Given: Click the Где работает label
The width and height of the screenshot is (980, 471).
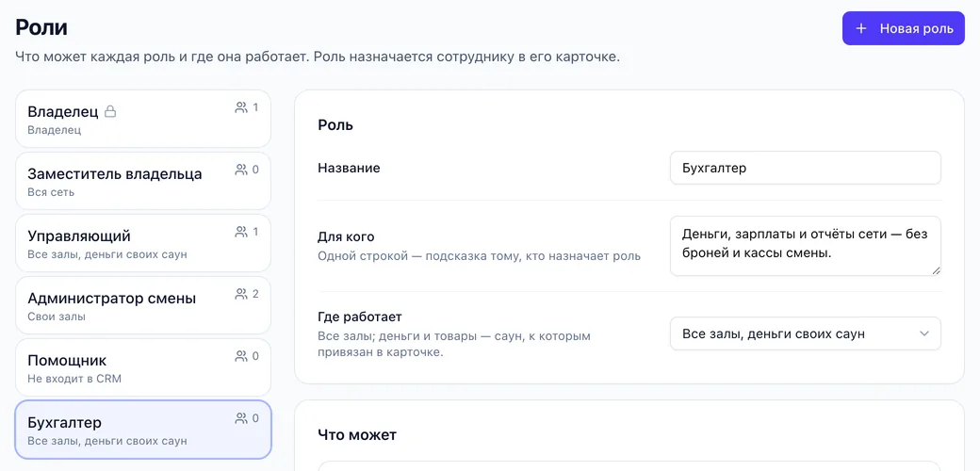Looking at the screenshot, I should point(359,317).
